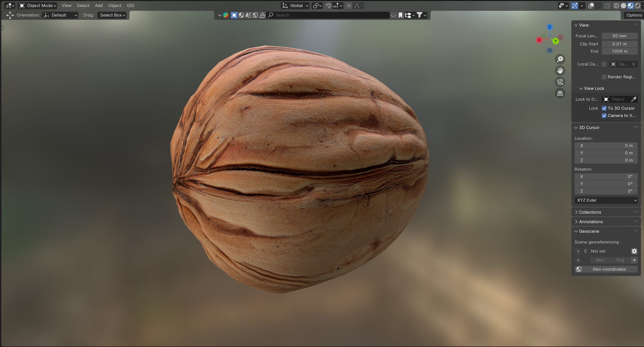Open XYZ Euler rotation mode dropdown

pos(606,200)
